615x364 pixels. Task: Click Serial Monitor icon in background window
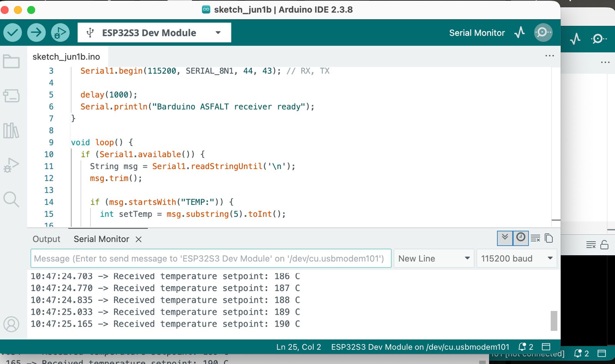(x=599, y=39)
